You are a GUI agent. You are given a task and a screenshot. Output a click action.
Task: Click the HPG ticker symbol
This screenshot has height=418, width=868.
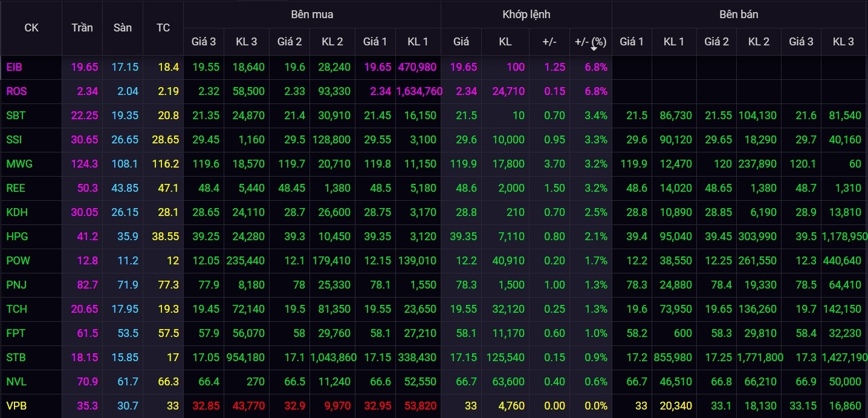(x=17, y=237)
